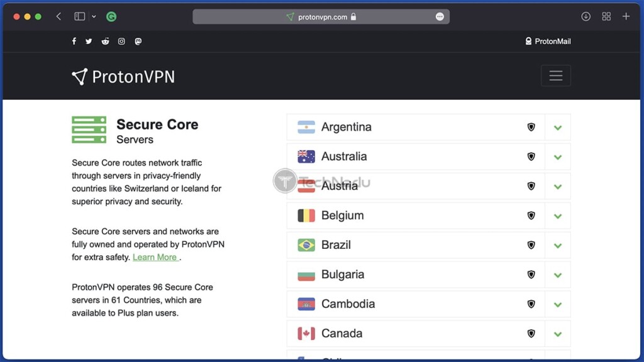Click the protonvpn.com address bar
Viewport: 644px width, 362px height.
(x=321, y=17)
